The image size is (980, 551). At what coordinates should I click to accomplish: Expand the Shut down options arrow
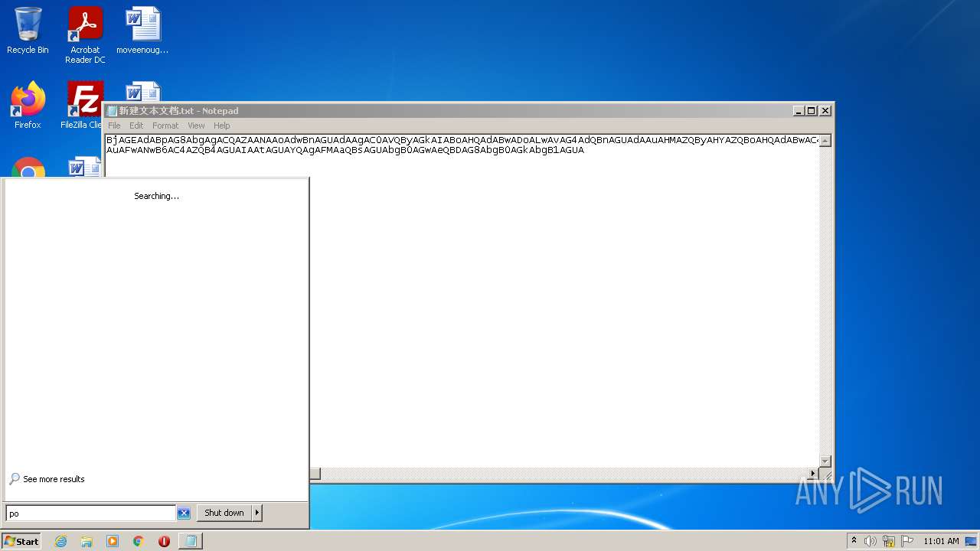(257, 513)
